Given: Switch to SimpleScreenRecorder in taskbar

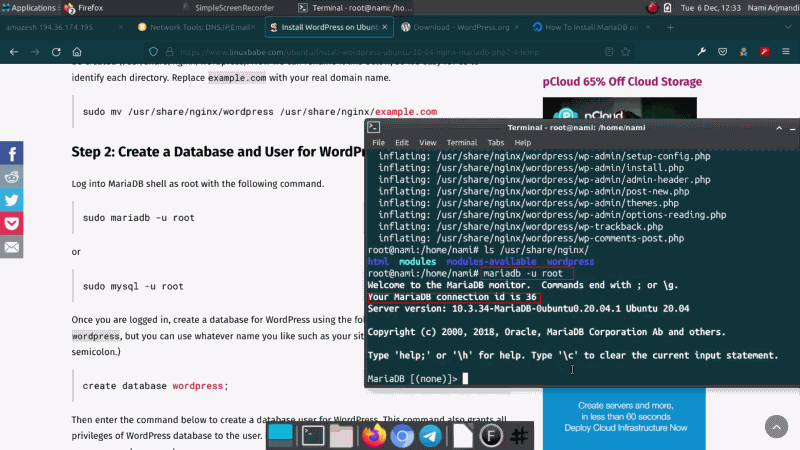Looking at the screenshot, I should tap(229, 8).
